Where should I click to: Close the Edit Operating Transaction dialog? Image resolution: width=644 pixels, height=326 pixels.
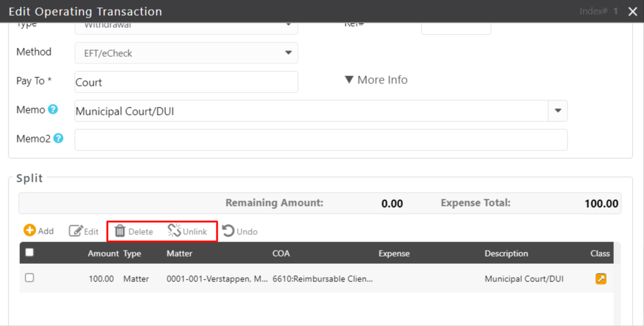click(x=633, y=11)
